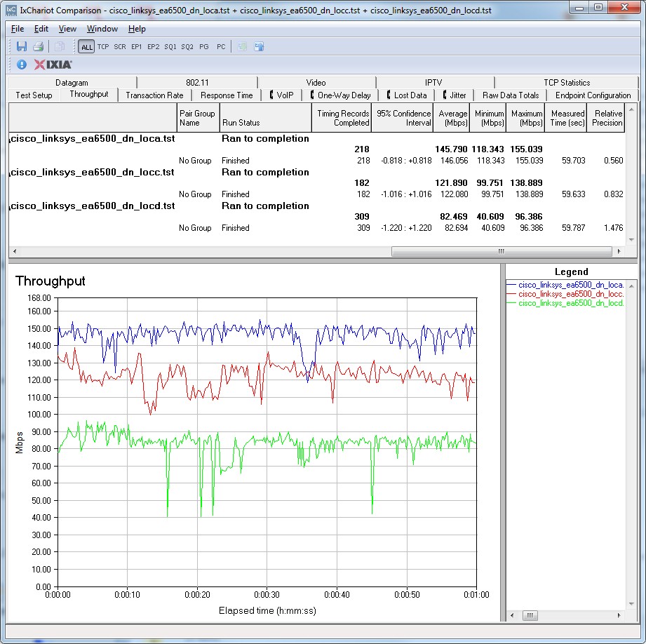This screenshot has width=646, height=644.
Task: Switch to the One-Way Delay tab
Action: coord(340,95)
